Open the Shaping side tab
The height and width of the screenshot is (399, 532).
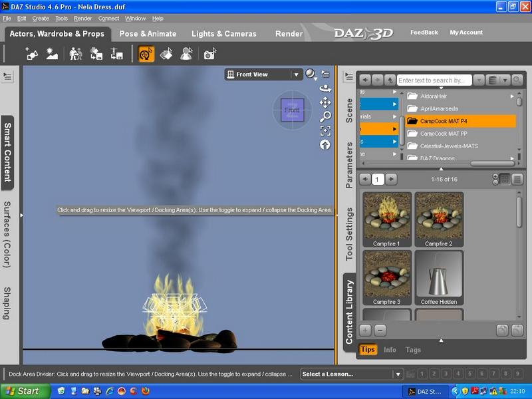point(7,303)
